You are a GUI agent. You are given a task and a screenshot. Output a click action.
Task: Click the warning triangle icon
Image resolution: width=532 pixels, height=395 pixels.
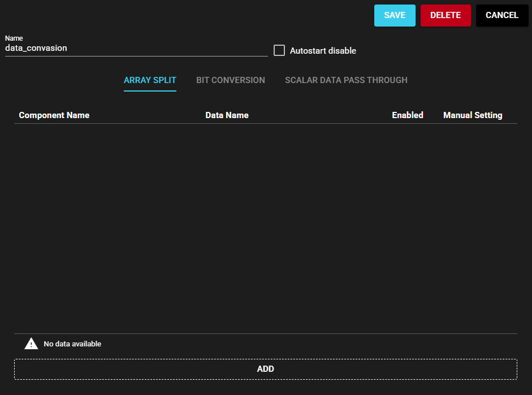[31, 344]
